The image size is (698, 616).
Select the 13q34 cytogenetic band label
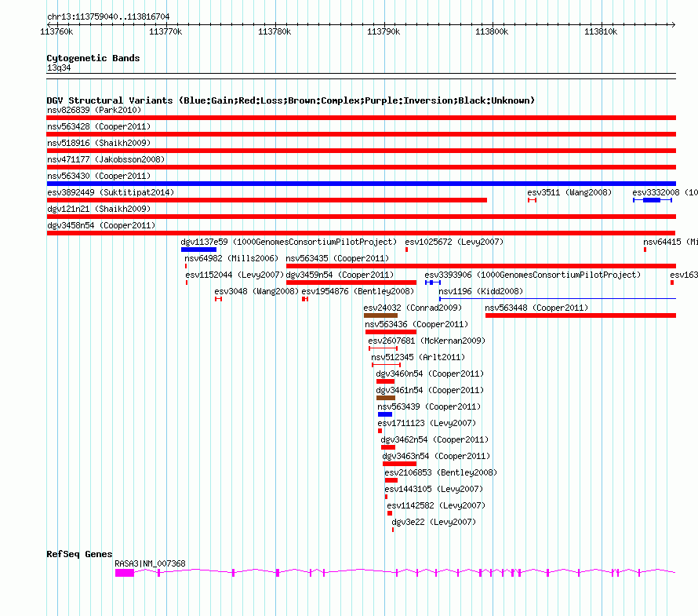pyautogui.click(x=59, y=67)
